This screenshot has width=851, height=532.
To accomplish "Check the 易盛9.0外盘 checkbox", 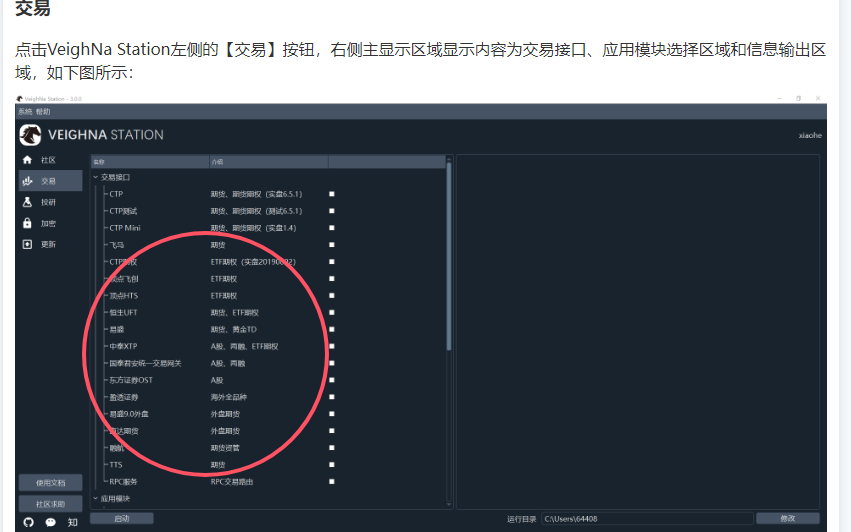I will tap(332, 414).
